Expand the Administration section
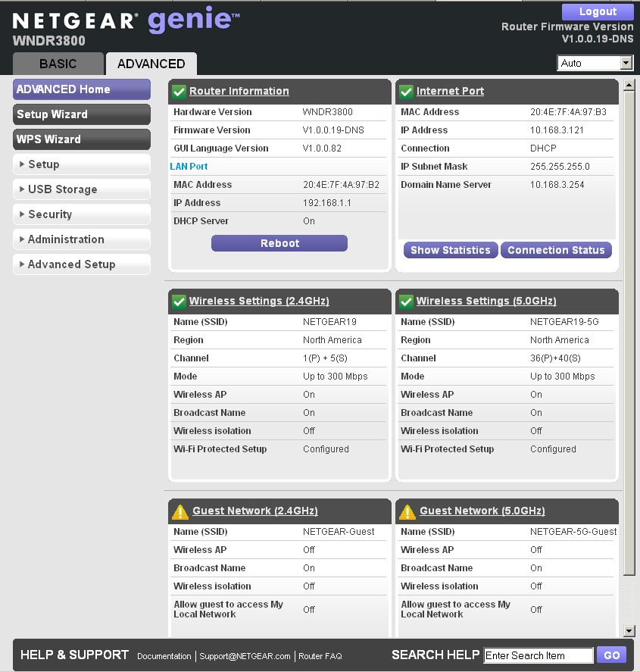This screenshot has width=640, height=672. 81,239
